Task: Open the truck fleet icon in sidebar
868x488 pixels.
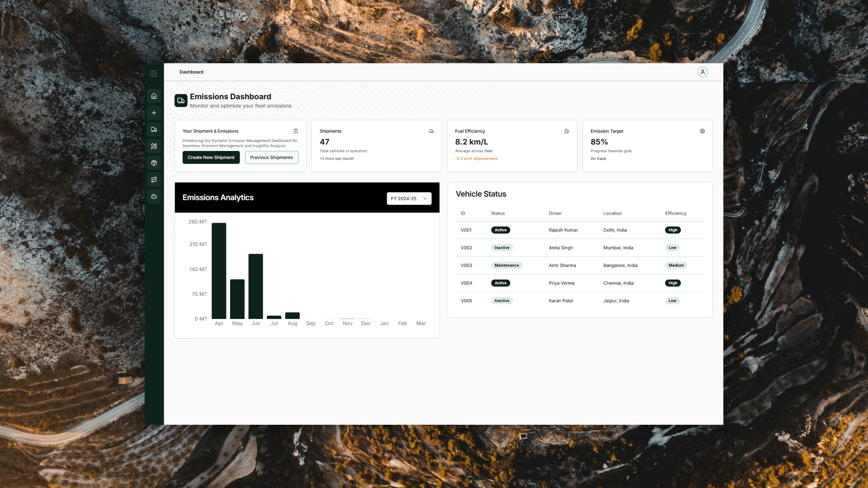Action: pos(154,130)
